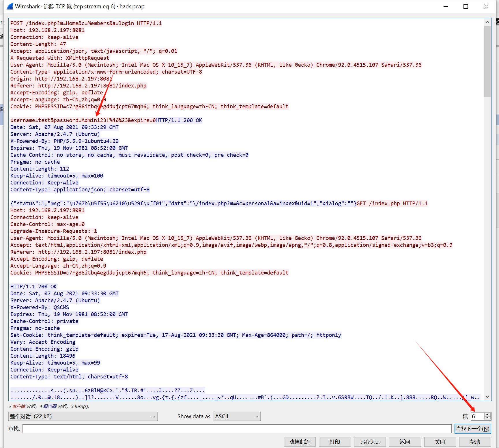Click the Set-Cookie: think_template=default line
The image size is (499, 448).
pos(176,335)
